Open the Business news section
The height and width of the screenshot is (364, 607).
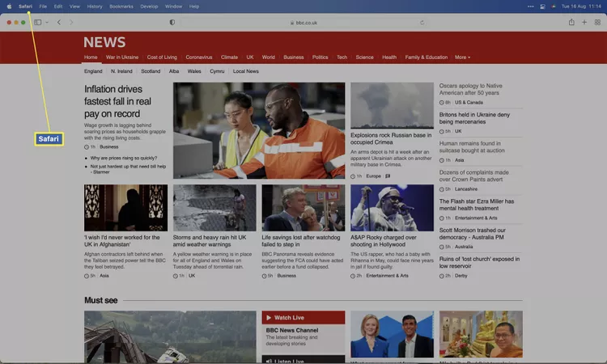pyautogui.click(x=294, y=57)
